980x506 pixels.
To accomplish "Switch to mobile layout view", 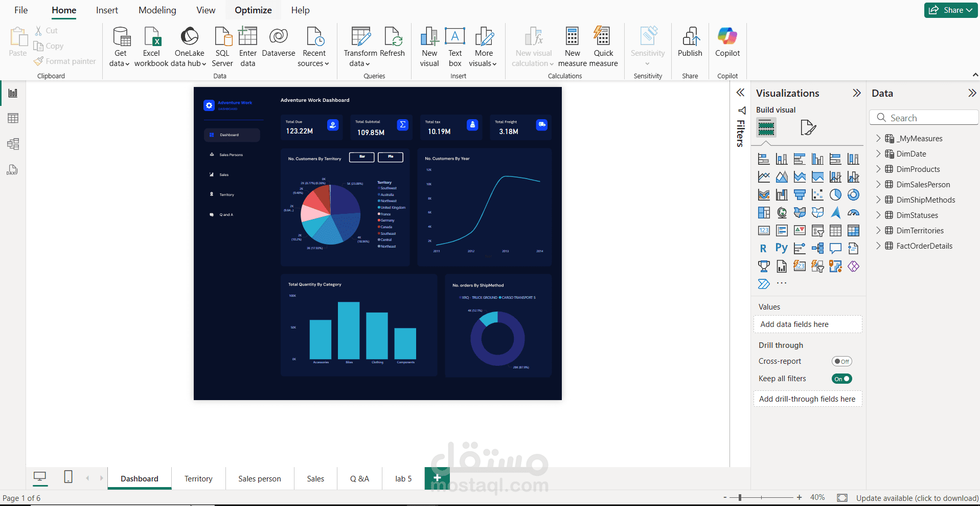I will click(x=68, y=477).
